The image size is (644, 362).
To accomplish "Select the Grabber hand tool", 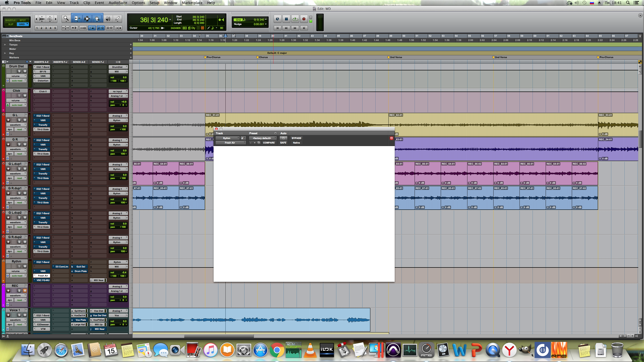I will [x=97, y=19].
